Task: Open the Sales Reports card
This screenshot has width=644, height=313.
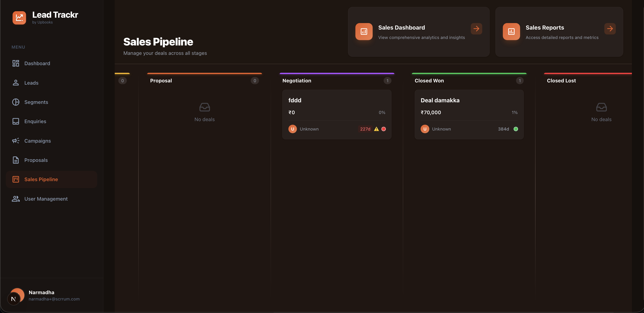Action: (559, 32)
